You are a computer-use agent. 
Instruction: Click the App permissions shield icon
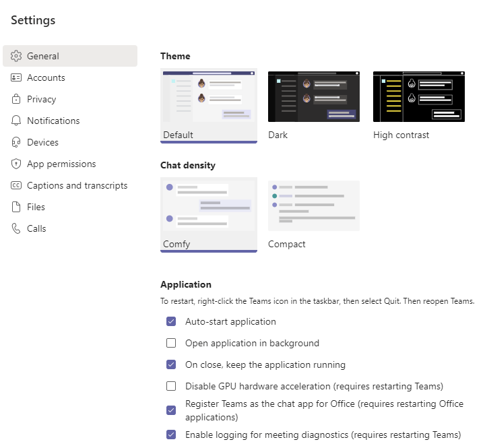pyautogui.click(x=16, y=164)
